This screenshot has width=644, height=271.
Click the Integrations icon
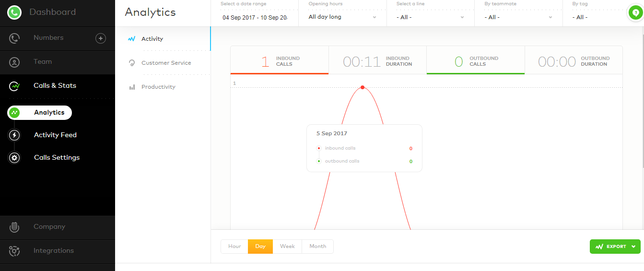coord(14,251)
